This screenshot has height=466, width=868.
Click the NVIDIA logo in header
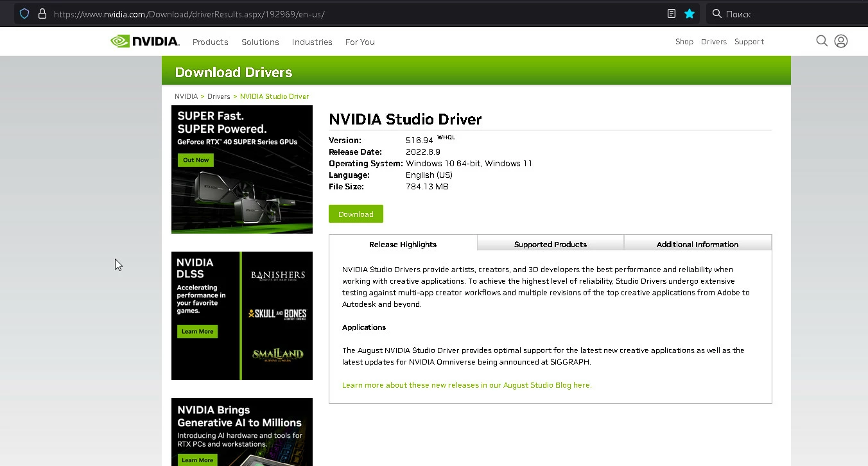click(x=145, y=41)
